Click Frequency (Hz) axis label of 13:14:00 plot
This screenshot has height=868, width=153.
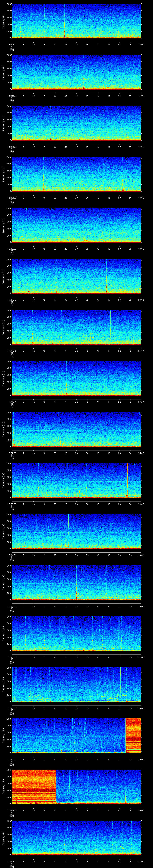[x=4, y=21]
